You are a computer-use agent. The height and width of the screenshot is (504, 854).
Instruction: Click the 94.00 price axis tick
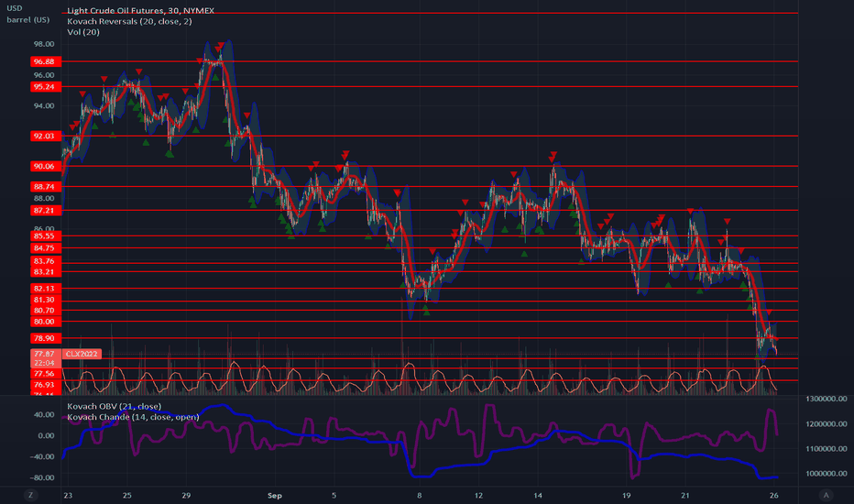pyautogui.click(x=44, y=105)
